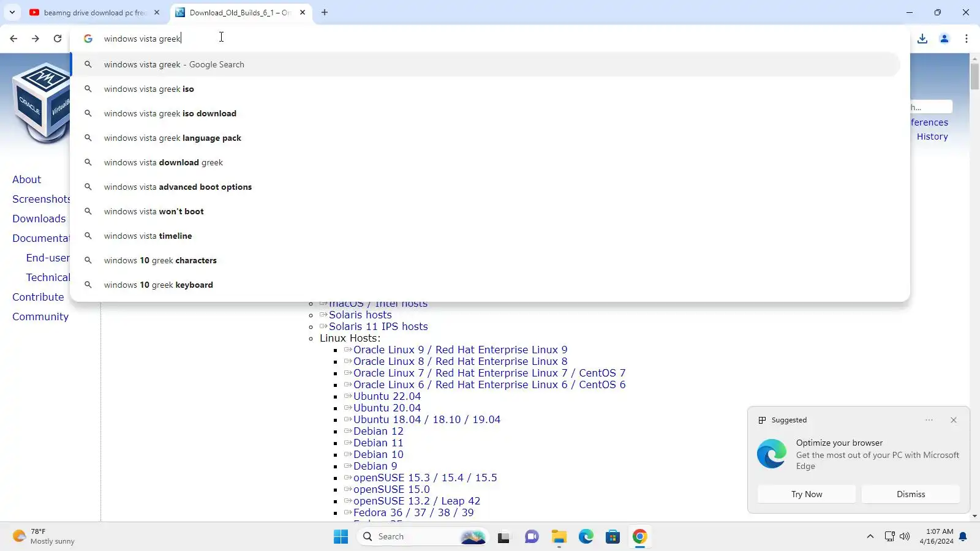Open the Technical docs sidebar link
The image size is (980, 551).
48,277
